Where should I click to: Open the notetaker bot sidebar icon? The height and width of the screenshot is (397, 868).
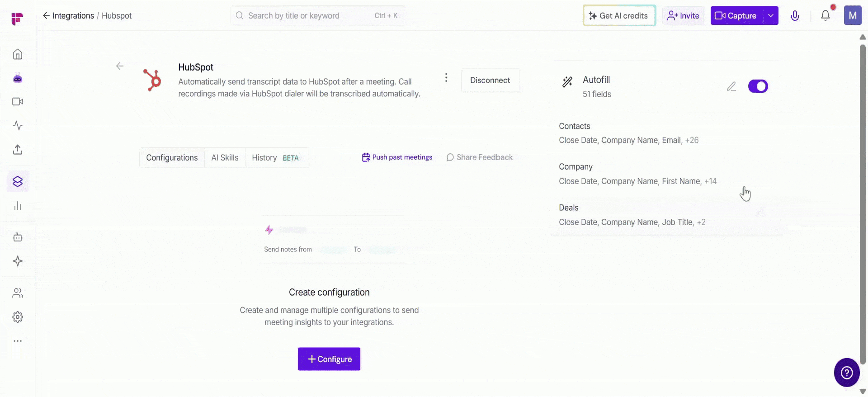[18, 237]
